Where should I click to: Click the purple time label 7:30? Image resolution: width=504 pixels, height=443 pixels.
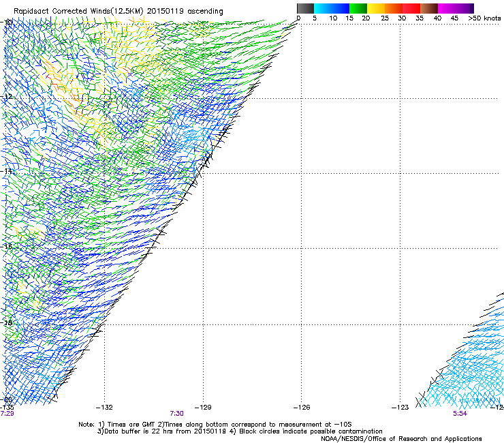pos(177,414)
